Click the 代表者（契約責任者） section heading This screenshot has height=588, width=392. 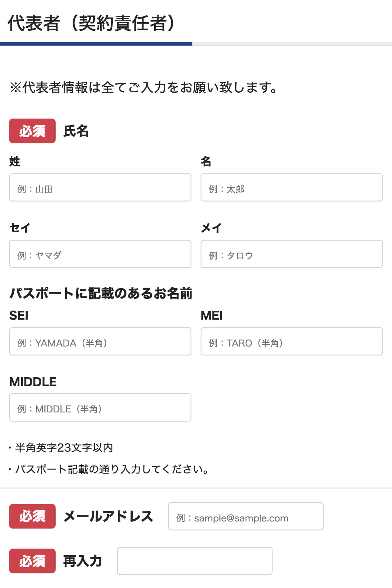tap(91, 23)
